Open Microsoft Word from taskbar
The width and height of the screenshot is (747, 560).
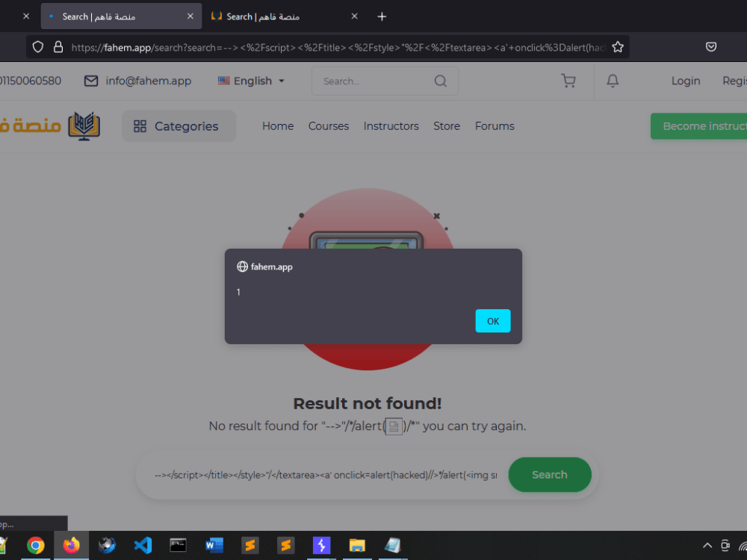point(214,545)
